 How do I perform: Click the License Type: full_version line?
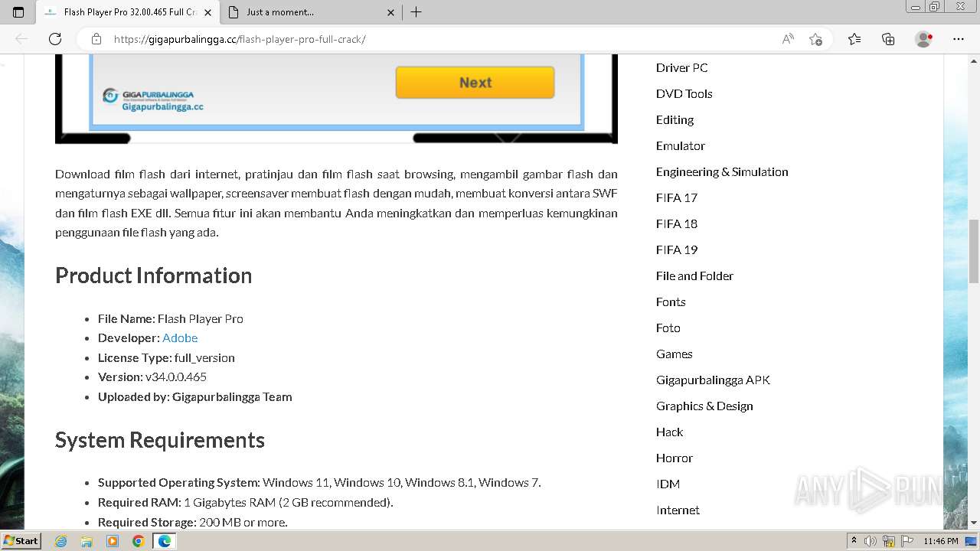click(166, 357)
